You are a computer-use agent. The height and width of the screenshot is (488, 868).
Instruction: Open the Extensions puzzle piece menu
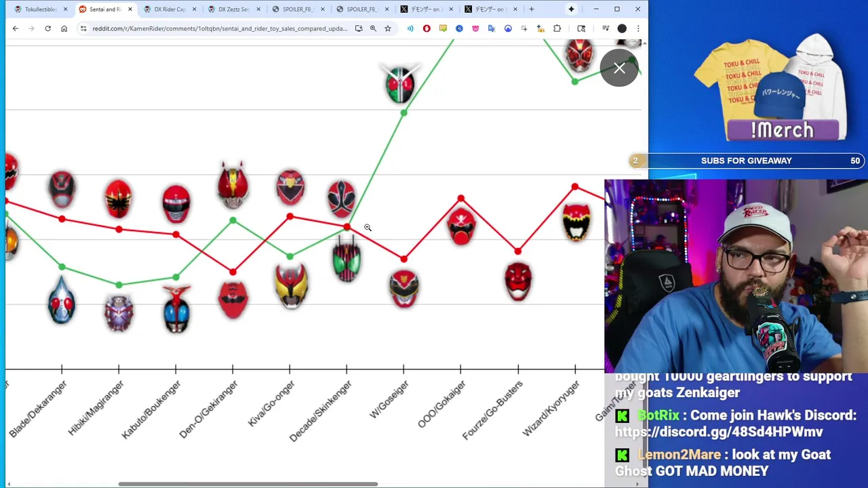coord(557,28)
